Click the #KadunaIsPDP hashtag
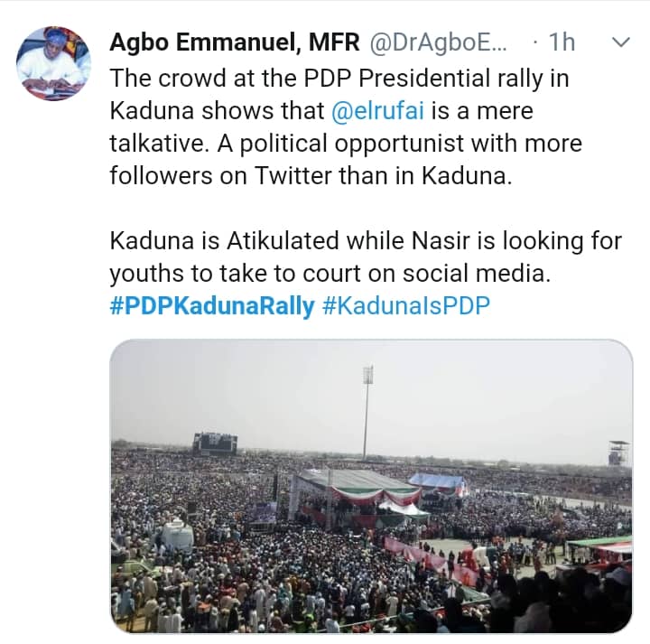 [x=405, y=305]
